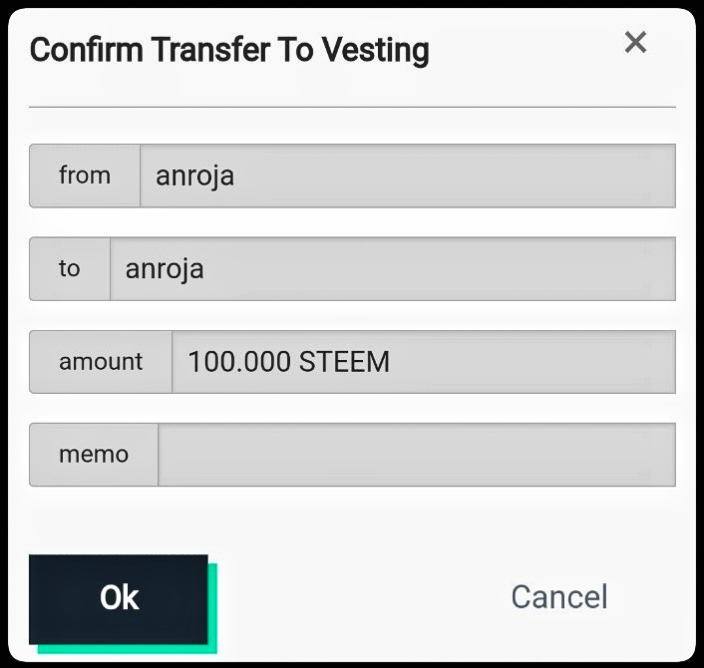Click into the empty memo field
Screen dimensions: 704x668
tap(416, 455)
